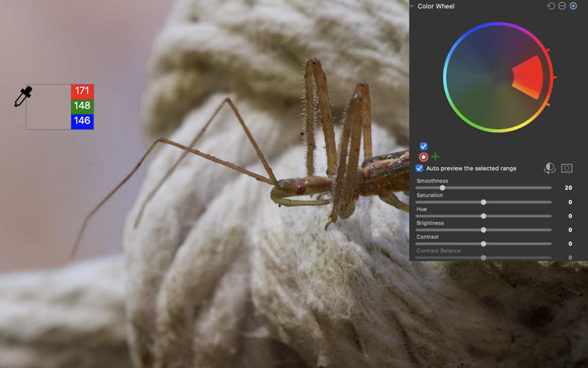Click the Smoothness value field showing 20
The height and width of the screenshot is (368, 588).
[568, 188]
